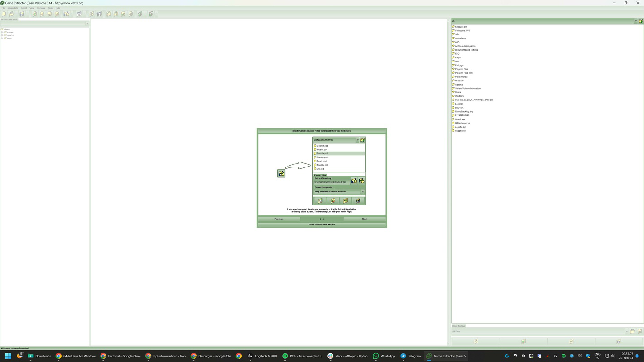Open the Help menu
This screenshot has height=362, width=644.
click(x=58, y=8)
